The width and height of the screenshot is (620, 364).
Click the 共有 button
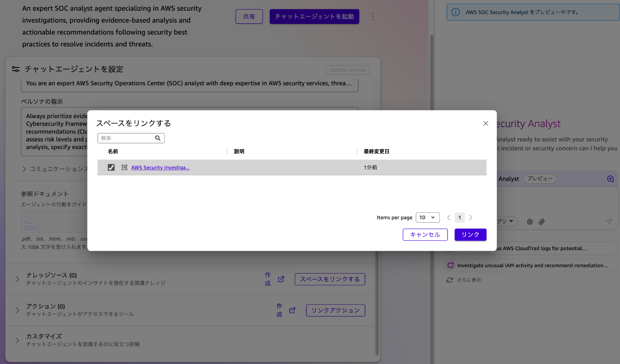tap(249, 17)
